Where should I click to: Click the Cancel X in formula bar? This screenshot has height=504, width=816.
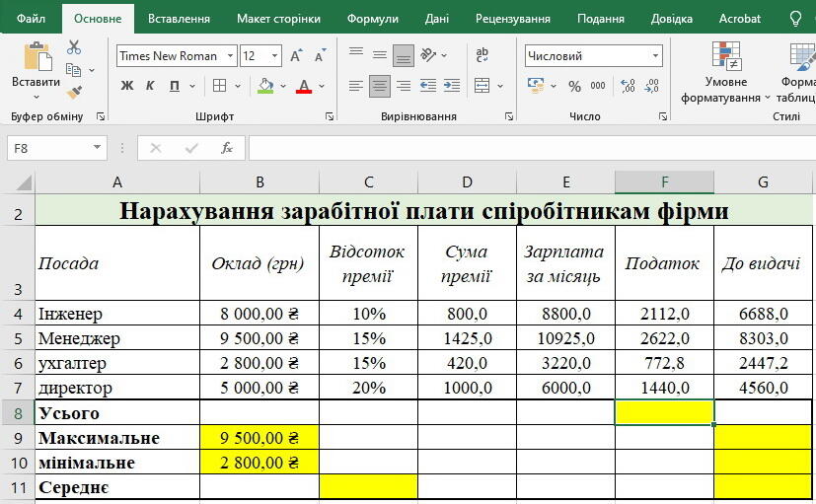coord(155,149)
